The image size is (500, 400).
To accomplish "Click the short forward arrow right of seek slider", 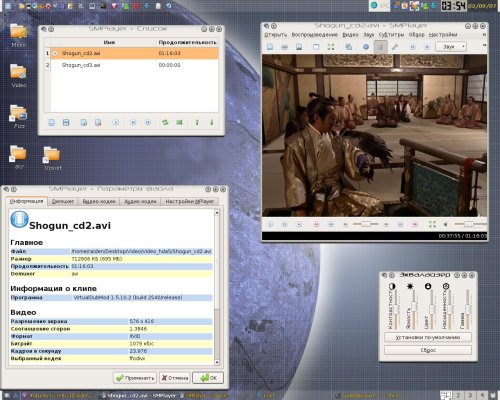I will point(386,224).
